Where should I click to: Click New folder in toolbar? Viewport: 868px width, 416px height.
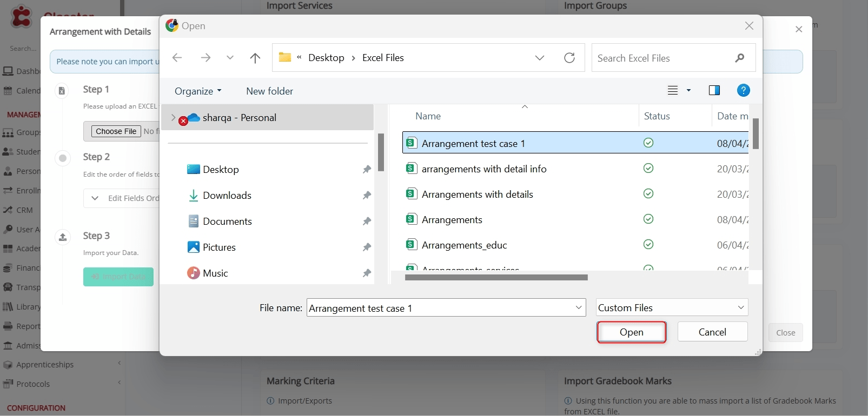click(x=269, y=91)
